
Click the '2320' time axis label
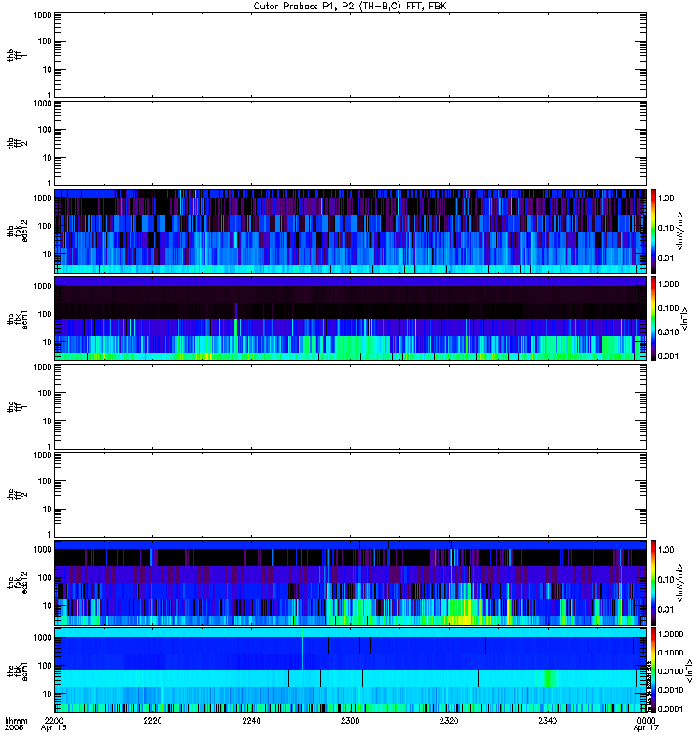point(449,720)
